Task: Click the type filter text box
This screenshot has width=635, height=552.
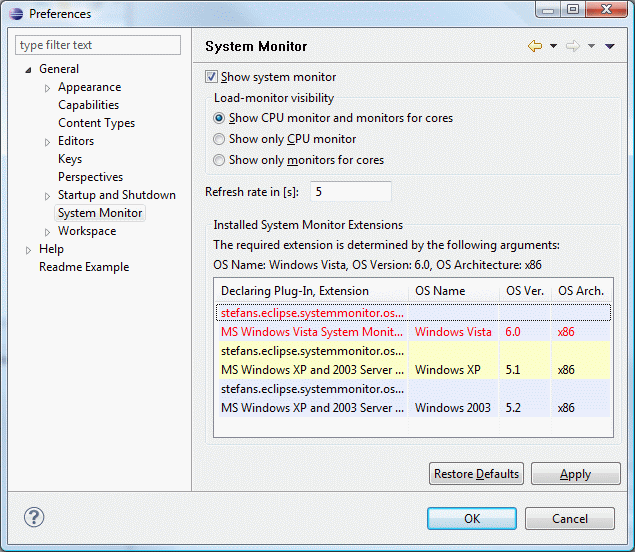Action: [x=98, y=45]
